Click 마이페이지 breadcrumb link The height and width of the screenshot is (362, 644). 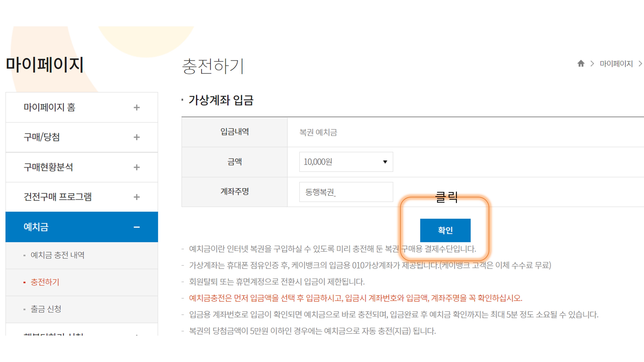(x=616, y=64)
